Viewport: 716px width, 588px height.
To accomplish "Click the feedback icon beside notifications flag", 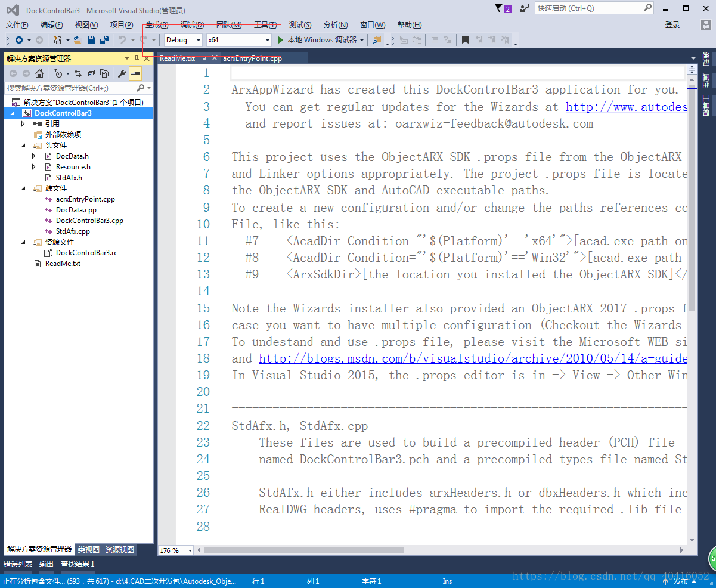I will pos(525,8).
